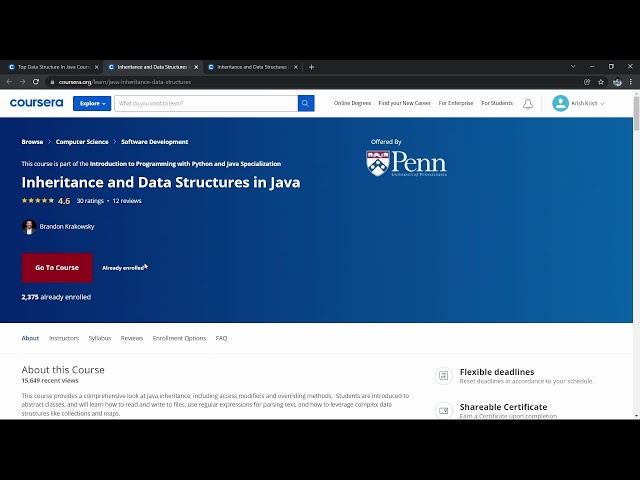Image resolution: width=640 pixels, height=480 pixels.
Task: Click the '30 ratings' text
Action: tap(90, 201)
